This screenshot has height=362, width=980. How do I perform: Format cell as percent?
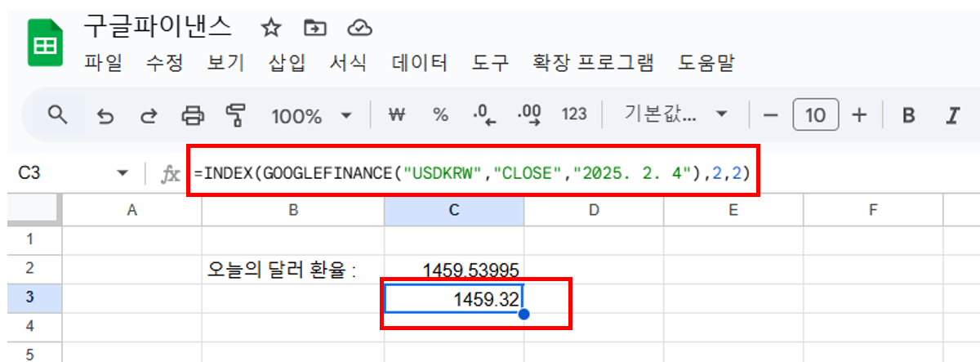click(x=440, y=115)
